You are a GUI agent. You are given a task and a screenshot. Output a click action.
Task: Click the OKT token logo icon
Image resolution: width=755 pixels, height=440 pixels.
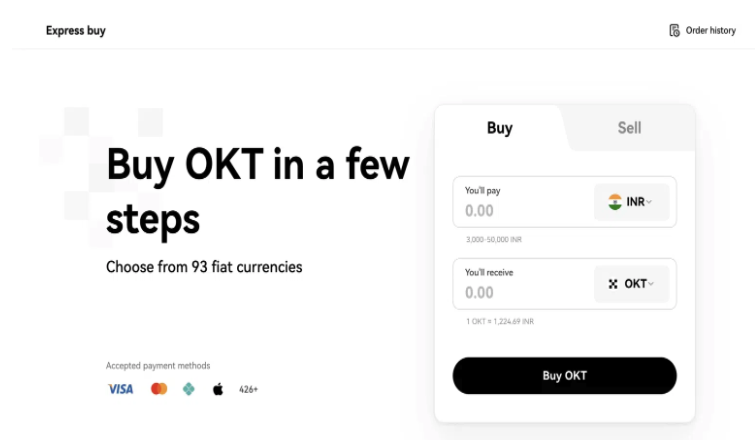click(614, 284)
